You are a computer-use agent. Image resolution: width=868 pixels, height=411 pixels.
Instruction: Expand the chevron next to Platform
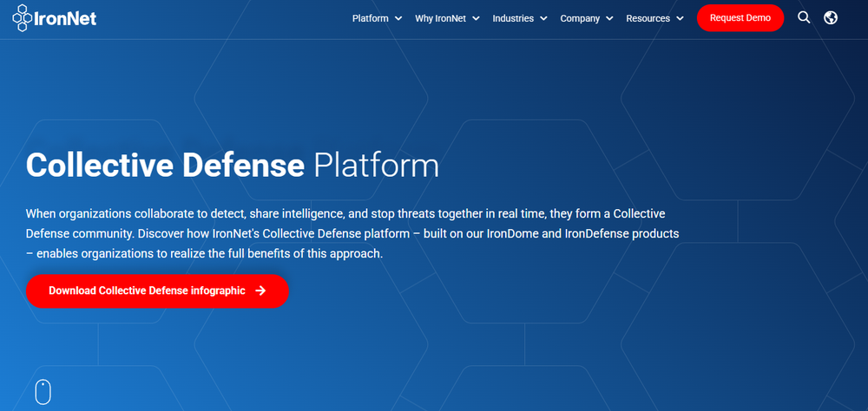pyautogui.click(x=398, y=19)
